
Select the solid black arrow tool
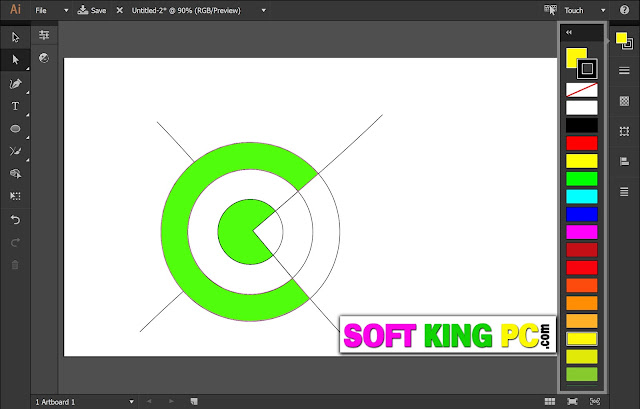point(15,60)
